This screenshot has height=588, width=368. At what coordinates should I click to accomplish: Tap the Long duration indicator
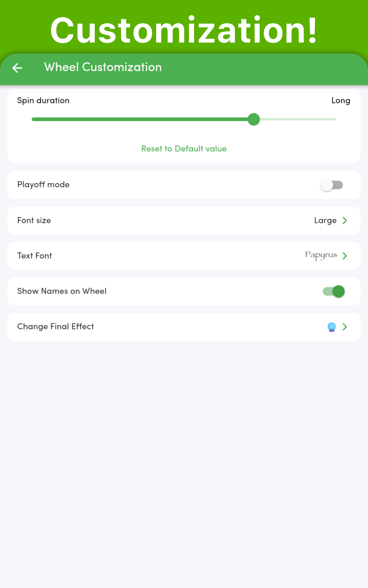point(340,100)
